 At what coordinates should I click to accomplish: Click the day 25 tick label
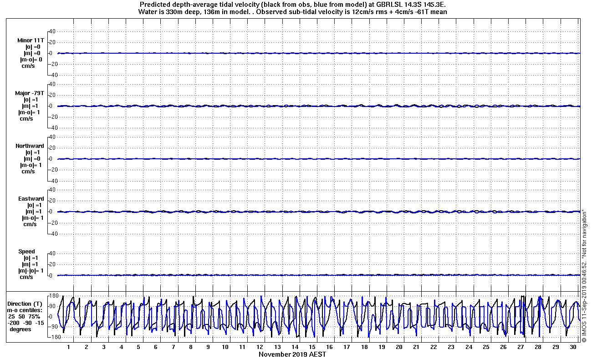(486, 347)
